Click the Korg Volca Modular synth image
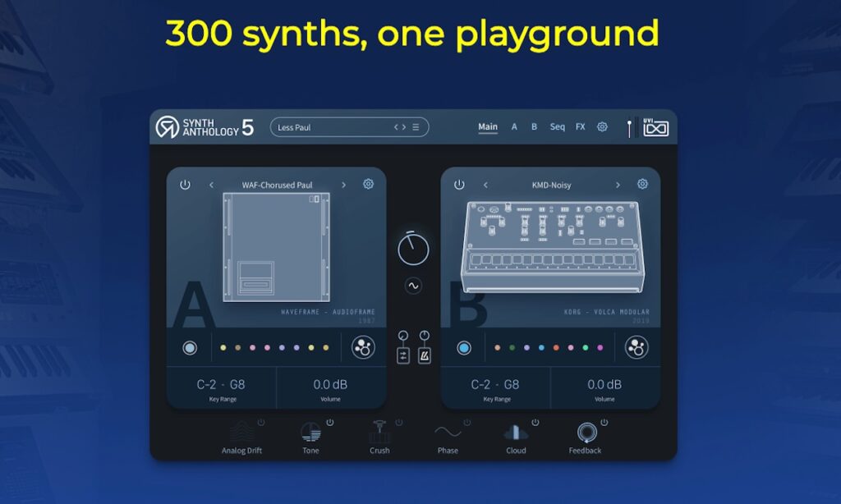This screenshot has height=504, width=841. tap(552, 246)
